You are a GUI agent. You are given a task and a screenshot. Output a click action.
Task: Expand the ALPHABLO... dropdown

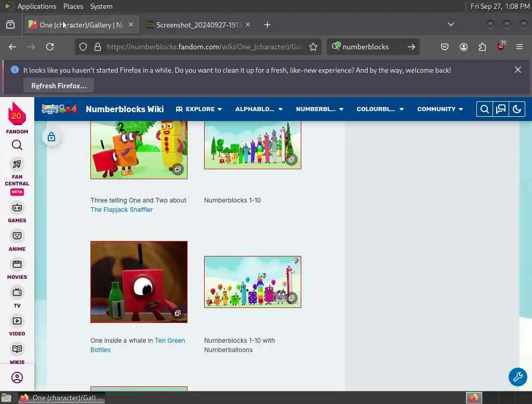point(259,109)
